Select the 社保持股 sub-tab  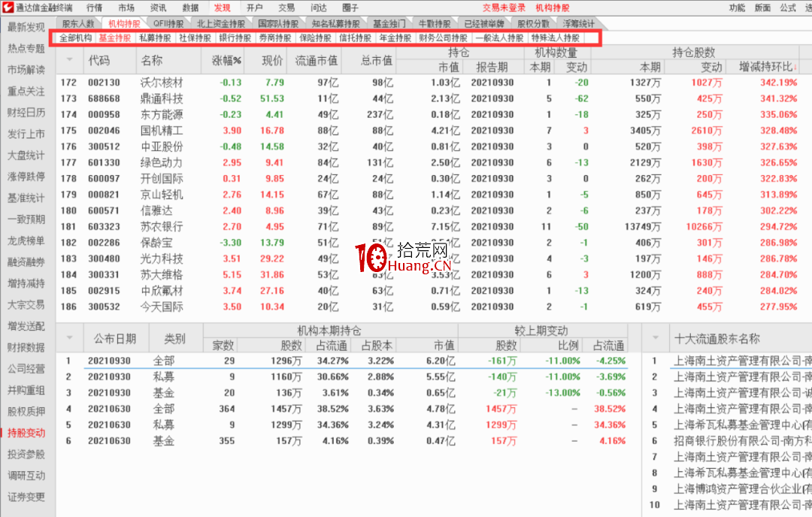click(195, 38)
